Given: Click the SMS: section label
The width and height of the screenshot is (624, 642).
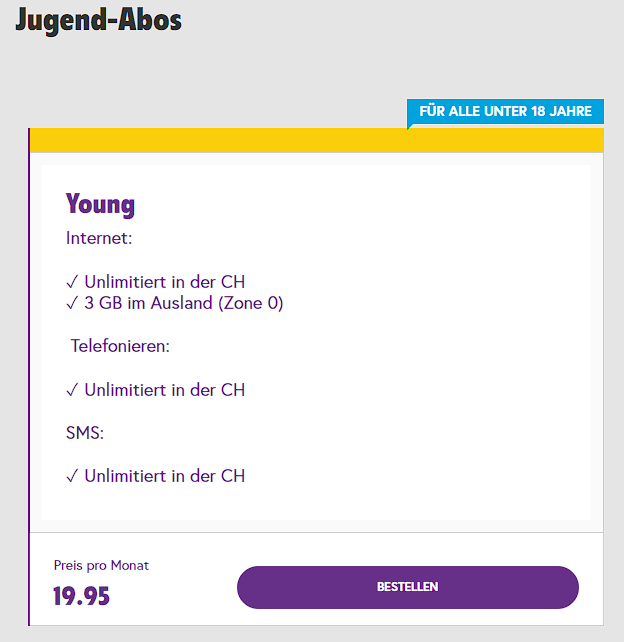Looking at the screenshot, I should coord(85,433).
